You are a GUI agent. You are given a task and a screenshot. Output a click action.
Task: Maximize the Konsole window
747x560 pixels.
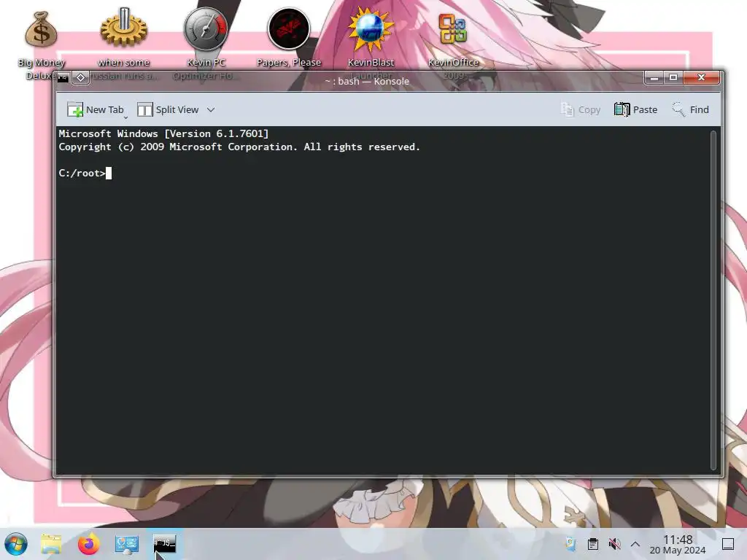pos(673,77)
